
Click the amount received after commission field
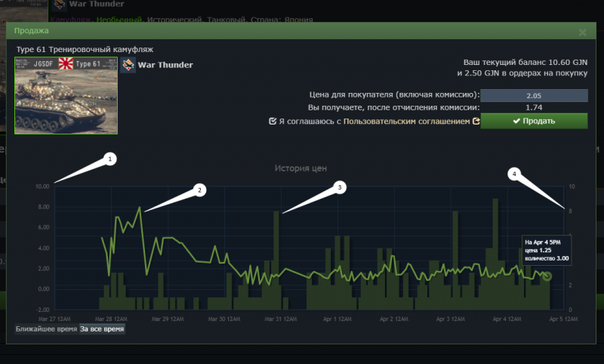coord(534,108)
